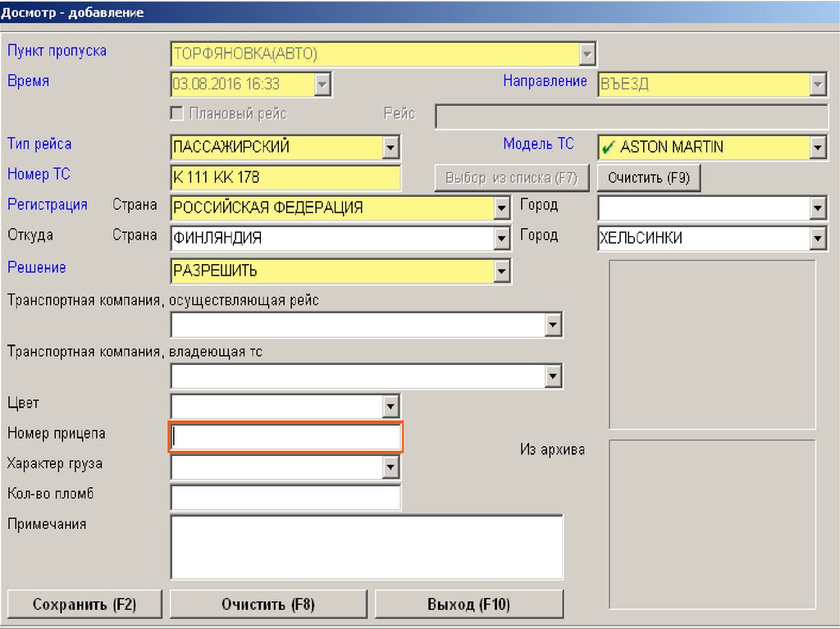Viewport: 840px width, 629px height.
Task: Click the Номер ТС input field
Action: pos(285,178)
